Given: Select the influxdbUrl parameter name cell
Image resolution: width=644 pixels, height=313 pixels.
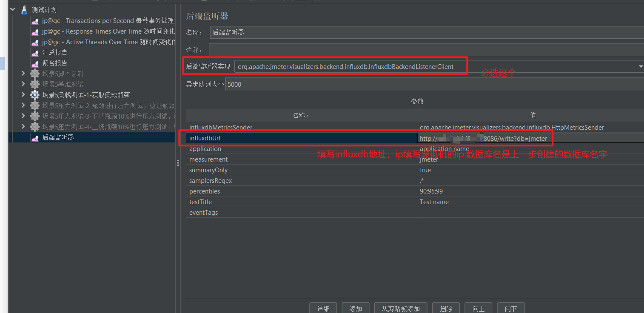Looking at the screenshot, I should pos(302,138).
